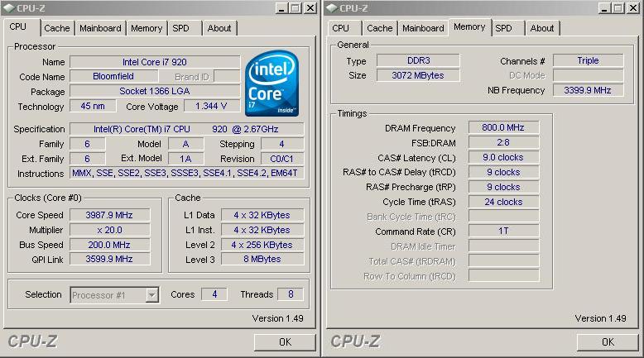Click the Cores count value '4'

(214, 294)
